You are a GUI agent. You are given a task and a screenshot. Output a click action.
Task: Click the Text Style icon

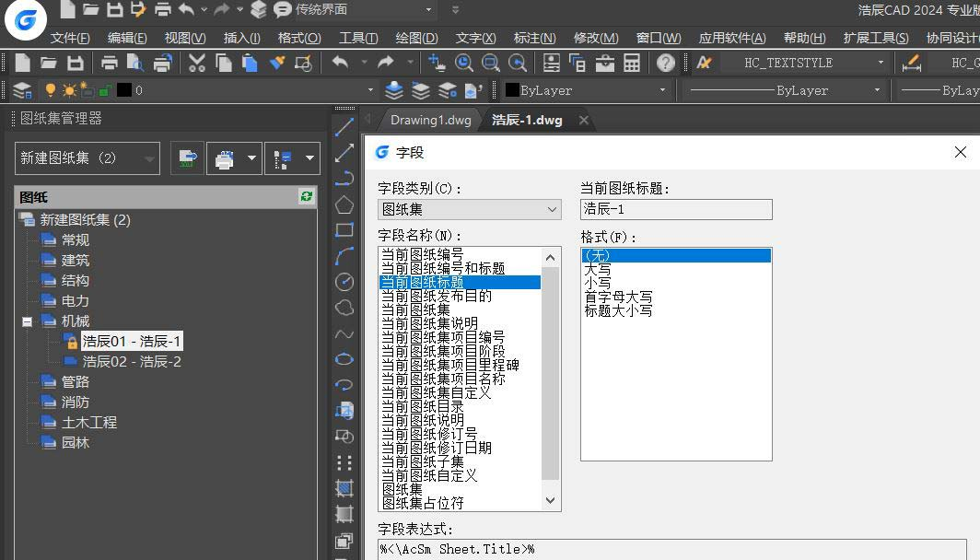[705, 63]
